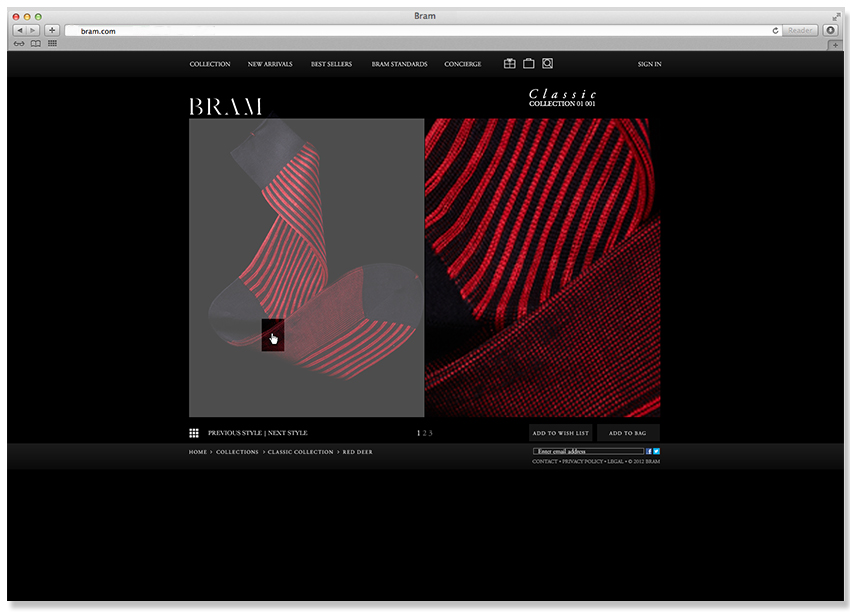The height and width of the screenshot is (612, 850).
Task: Enter full screen using the arrows icon
Action: pos(836,17)
